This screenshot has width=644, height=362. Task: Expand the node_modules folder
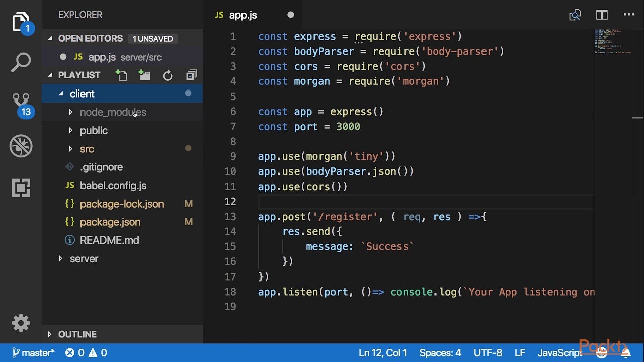point(113,112)
